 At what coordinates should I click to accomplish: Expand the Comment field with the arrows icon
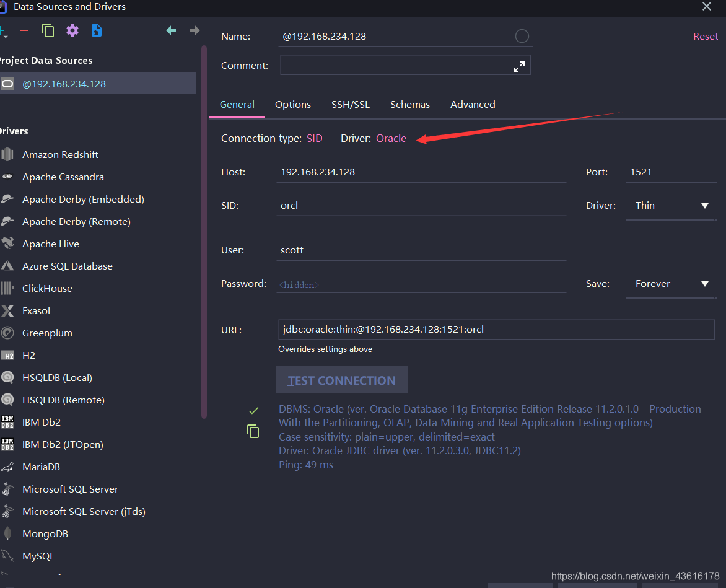(x=519, y=66)
